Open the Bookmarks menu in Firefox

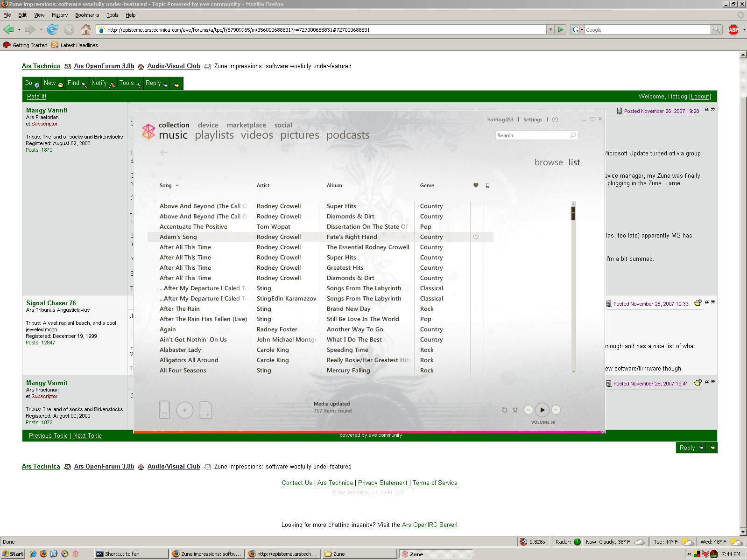87,15
